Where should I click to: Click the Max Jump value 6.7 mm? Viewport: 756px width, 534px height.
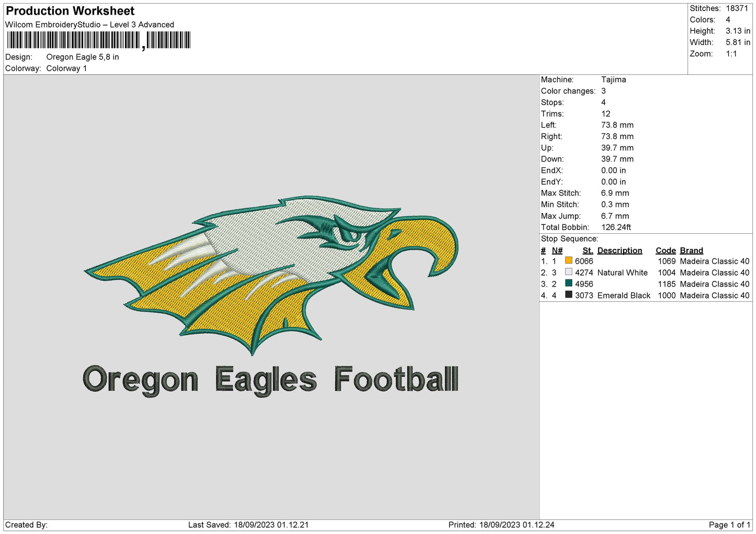point(615,216)
